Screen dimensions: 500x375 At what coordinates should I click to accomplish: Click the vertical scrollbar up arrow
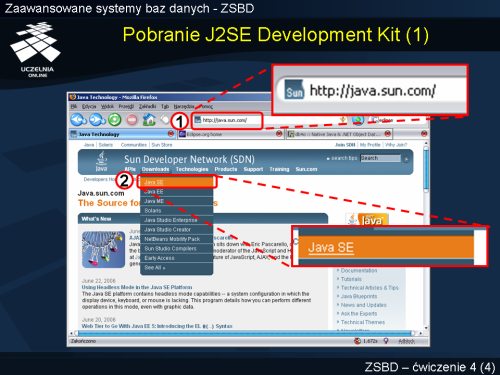pos(426,143)
